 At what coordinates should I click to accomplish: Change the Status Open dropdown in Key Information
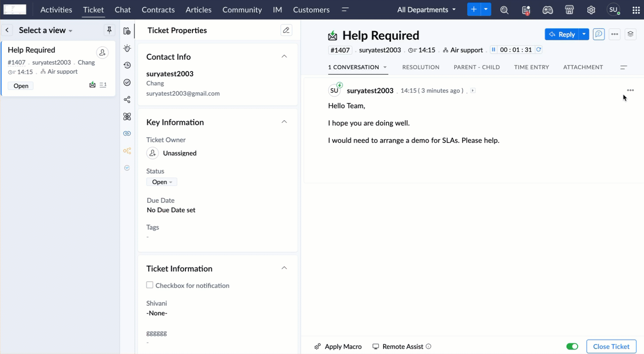point(162,182)
